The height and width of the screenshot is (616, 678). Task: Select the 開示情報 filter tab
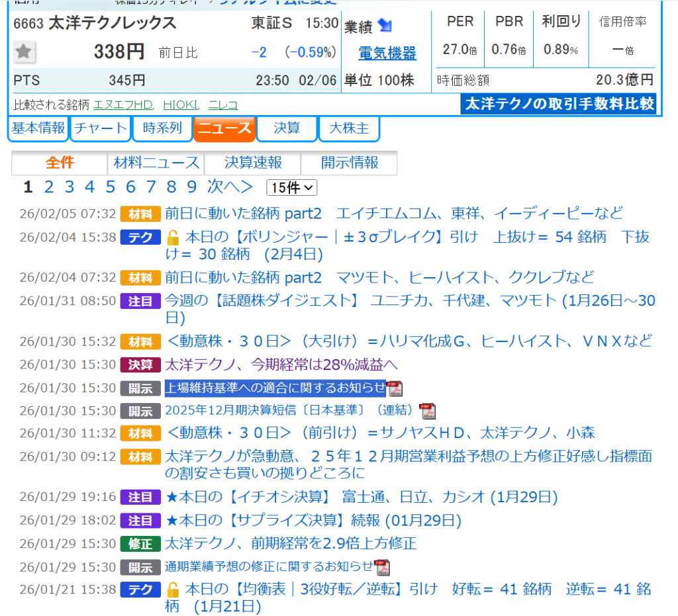(x=350, y=163)
